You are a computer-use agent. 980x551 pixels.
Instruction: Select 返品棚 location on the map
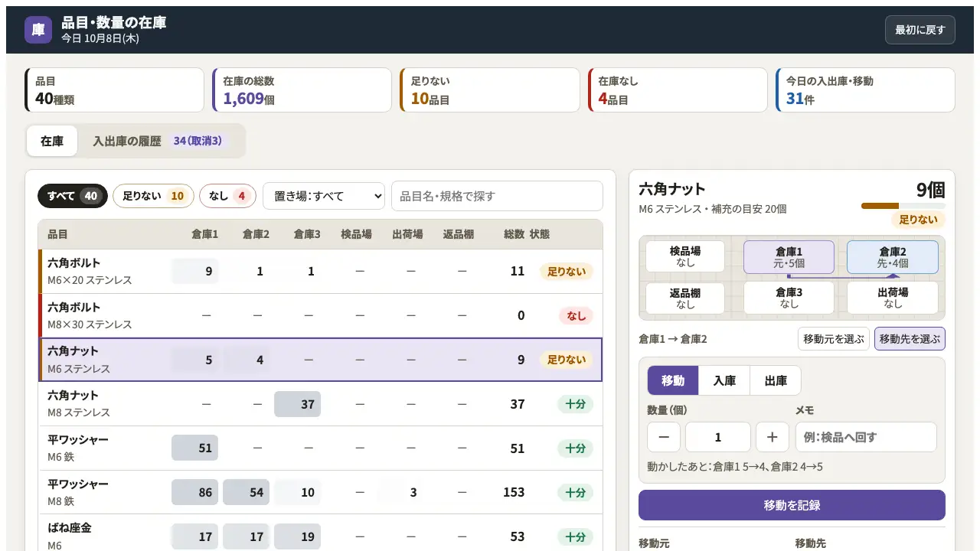pyautogui.click(x=685, y=298)
